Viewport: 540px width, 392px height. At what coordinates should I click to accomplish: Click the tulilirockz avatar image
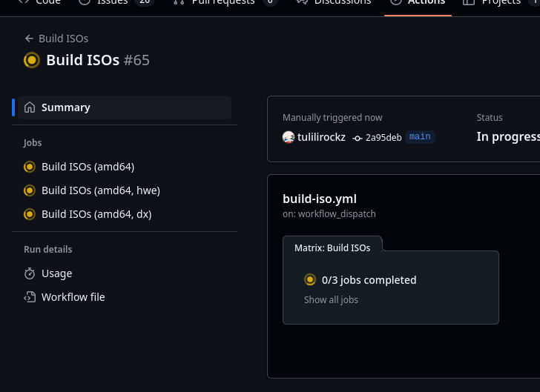tap(289, 137)
